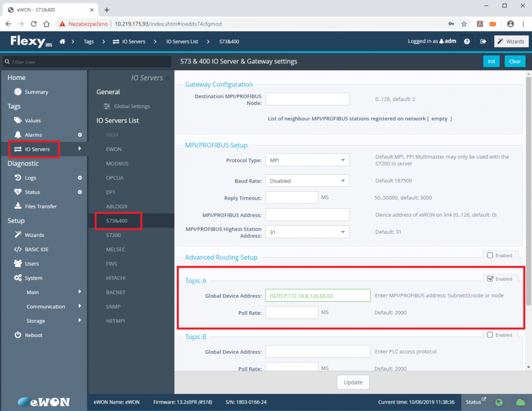Select the MELSEC IO server
This screenshot has width=532, height=411.
[115, 249]
